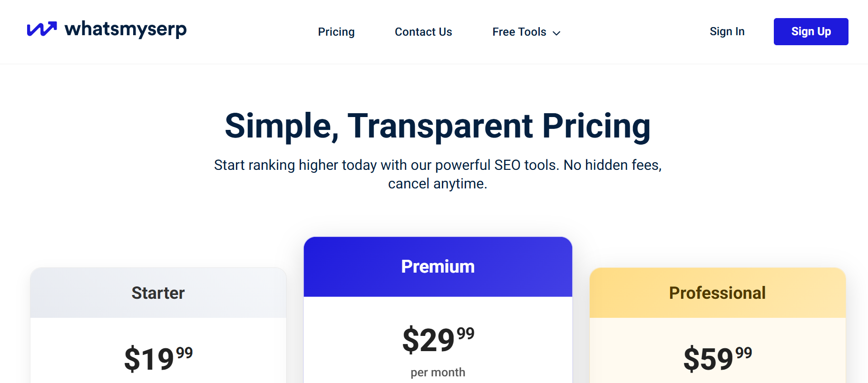This screenshot has height=383, width=868.
Task: Click the $19 Starter price
Action: [x=149, y=359]
